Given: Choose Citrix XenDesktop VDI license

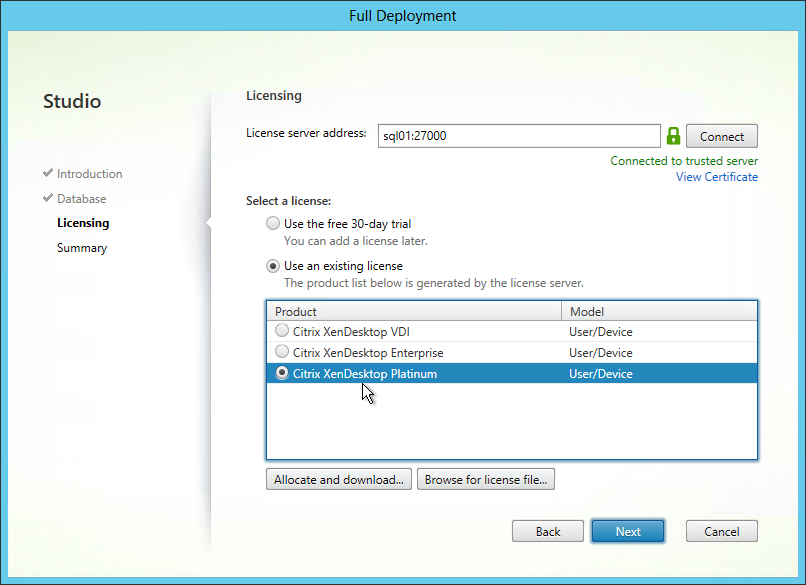Looking at the screenshot, I should (x=282, y=330).
